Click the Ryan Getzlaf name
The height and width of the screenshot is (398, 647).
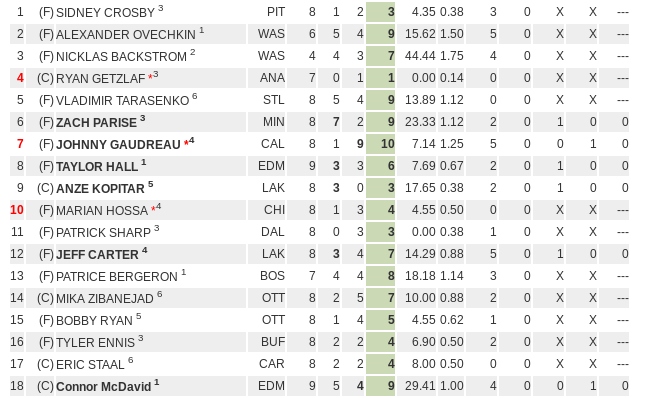pos(100,78)
